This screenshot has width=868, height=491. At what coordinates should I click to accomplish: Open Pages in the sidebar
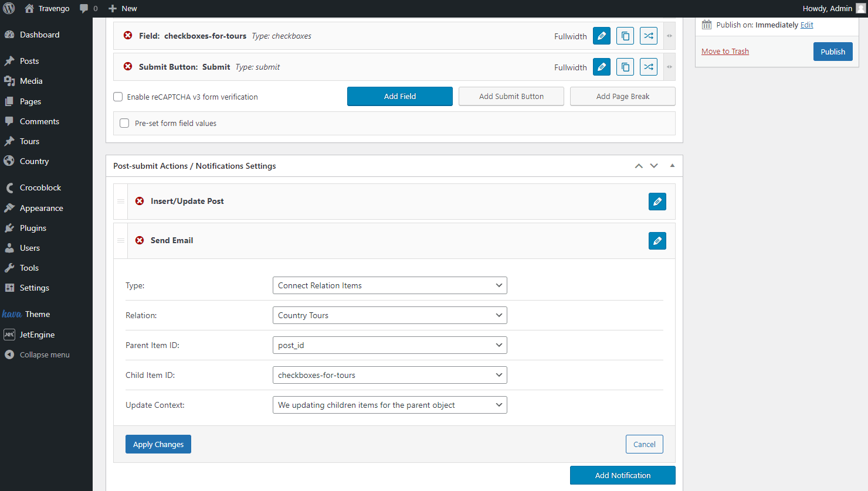pos(46,101)
